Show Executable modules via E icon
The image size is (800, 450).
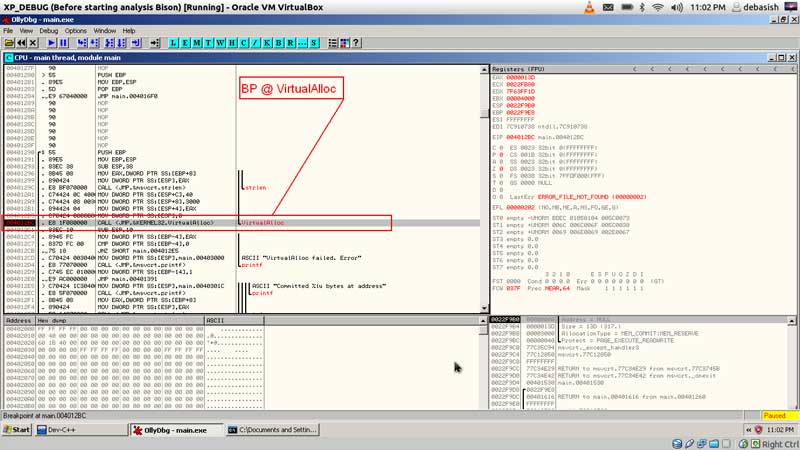pyautogui.click(x=185, y=43)
